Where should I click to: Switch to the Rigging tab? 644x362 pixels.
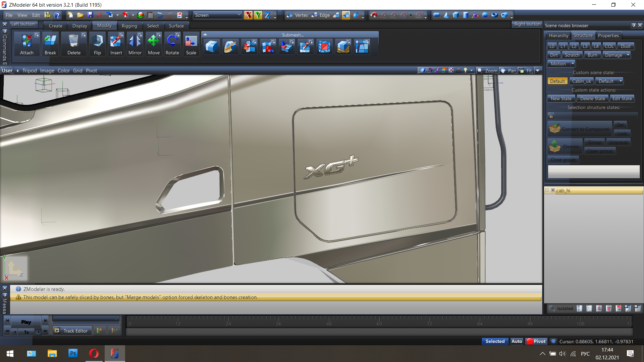[129, 26]
